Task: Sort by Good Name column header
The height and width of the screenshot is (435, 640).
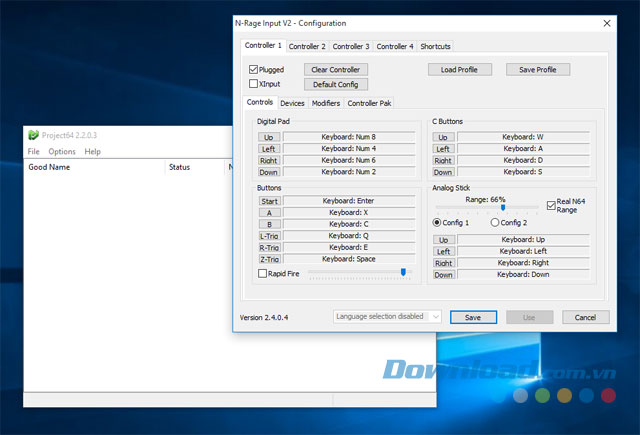Action: [x=94, y=167]
